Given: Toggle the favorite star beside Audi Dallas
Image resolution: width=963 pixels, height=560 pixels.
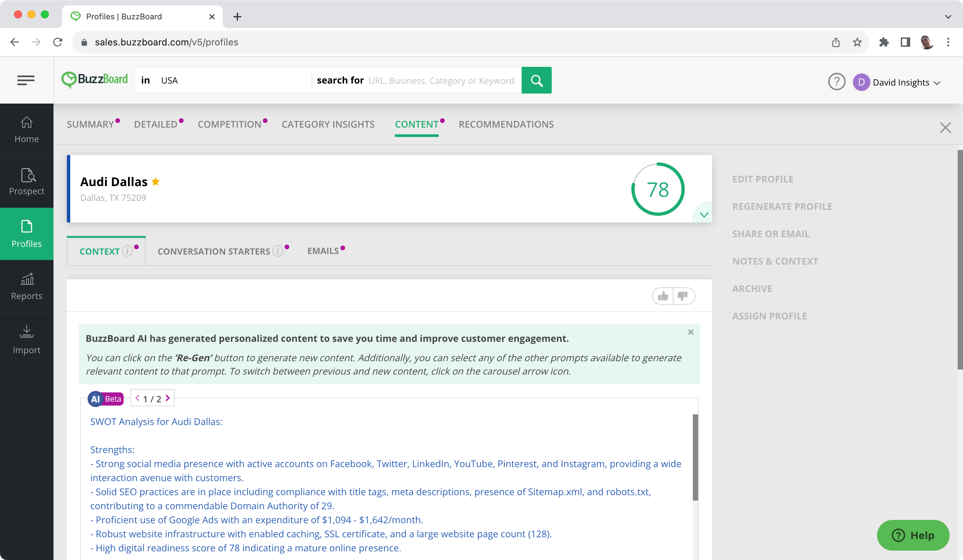Looking at the screenshot, I should tap(155, 182).
